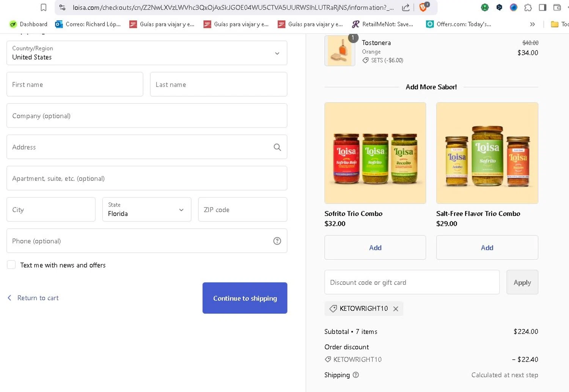Image resolution: width=569 pixels, height=392 pixels.
Task: Click the bookmark icon beside address bar
Action: pyautogui.click(x=44, y=7)
